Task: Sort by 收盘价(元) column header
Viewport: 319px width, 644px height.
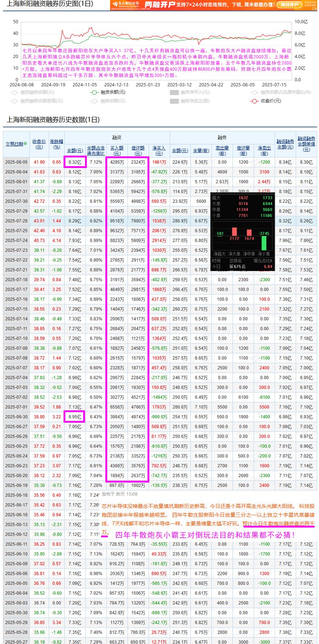Action: coord(39,144)
